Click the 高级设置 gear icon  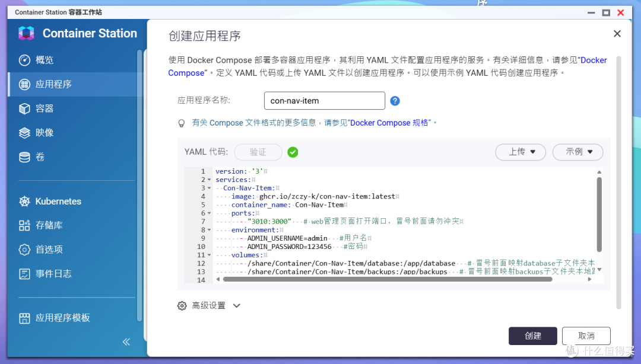coord(182,305)
